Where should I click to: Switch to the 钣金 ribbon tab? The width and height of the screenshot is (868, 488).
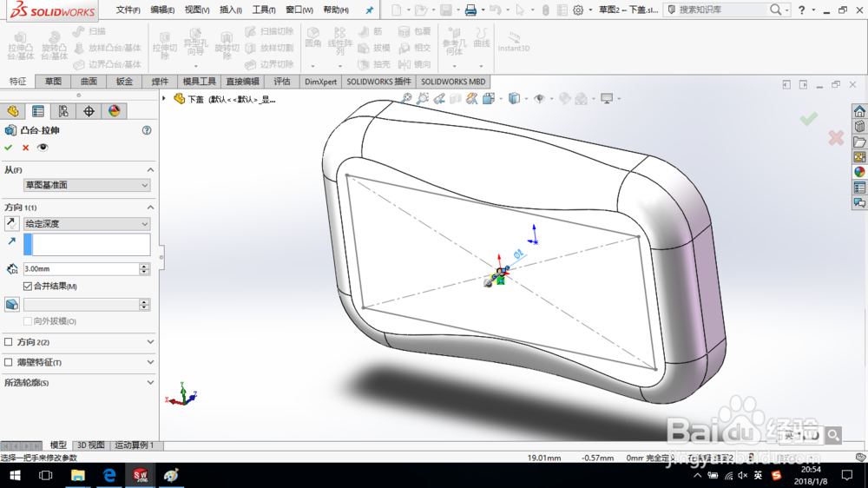click(124, 82)
